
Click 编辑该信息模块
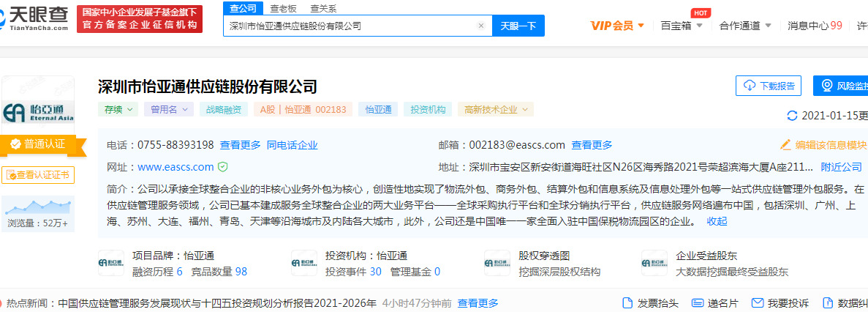pyautogui.click(x=823, y=144)
